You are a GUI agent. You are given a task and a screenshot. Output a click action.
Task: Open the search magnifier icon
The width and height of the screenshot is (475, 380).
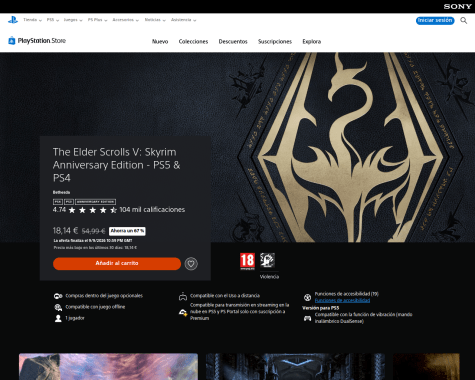pos(463,21)
